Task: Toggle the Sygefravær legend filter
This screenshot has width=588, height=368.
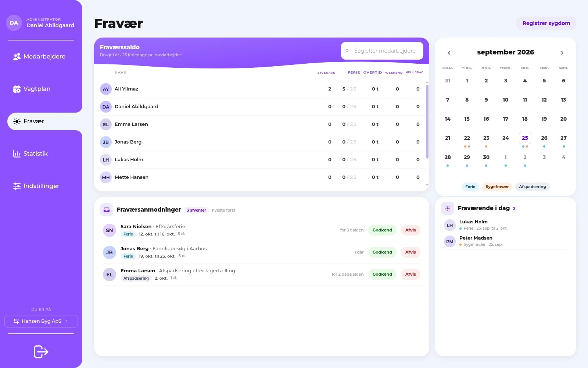Action: [x=497, y=187]
